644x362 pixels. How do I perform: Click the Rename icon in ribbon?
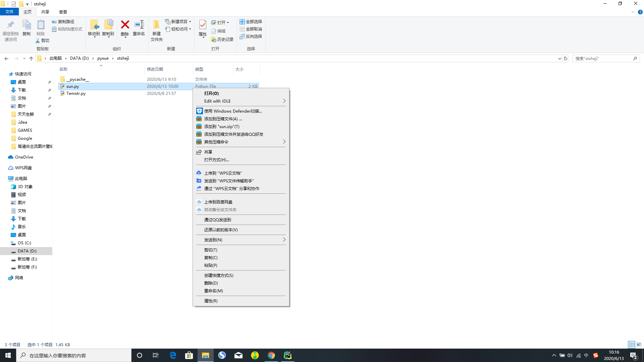139,25
